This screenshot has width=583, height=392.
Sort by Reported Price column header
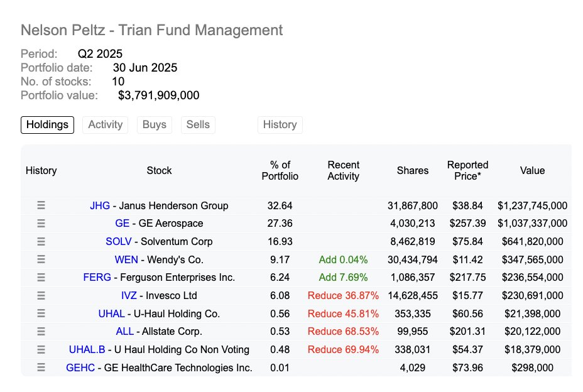coord(468,170)
